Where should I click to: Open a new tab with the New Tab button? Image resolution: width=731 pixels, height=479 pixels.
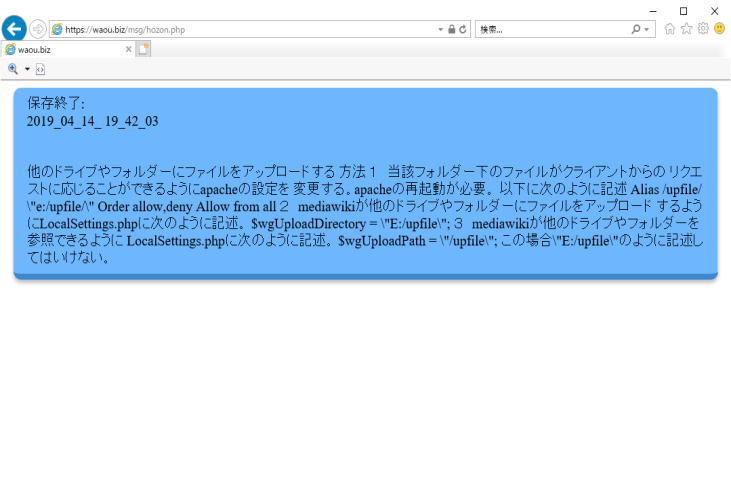point(144,49)
